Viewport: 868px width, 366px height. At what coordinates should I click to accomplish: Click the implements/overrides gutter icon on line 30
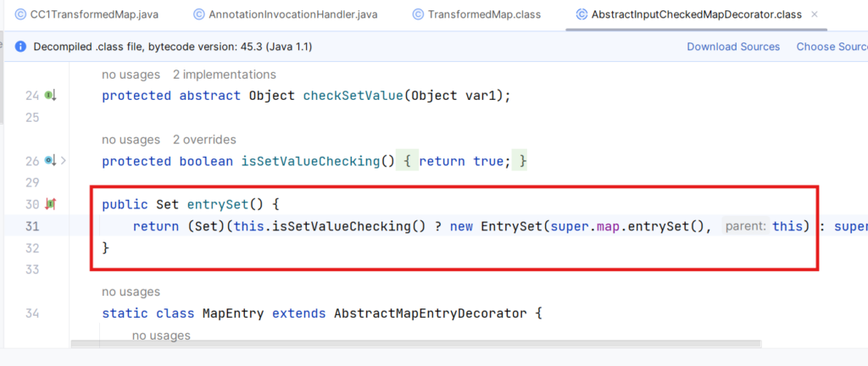click(x=50, y=204)
